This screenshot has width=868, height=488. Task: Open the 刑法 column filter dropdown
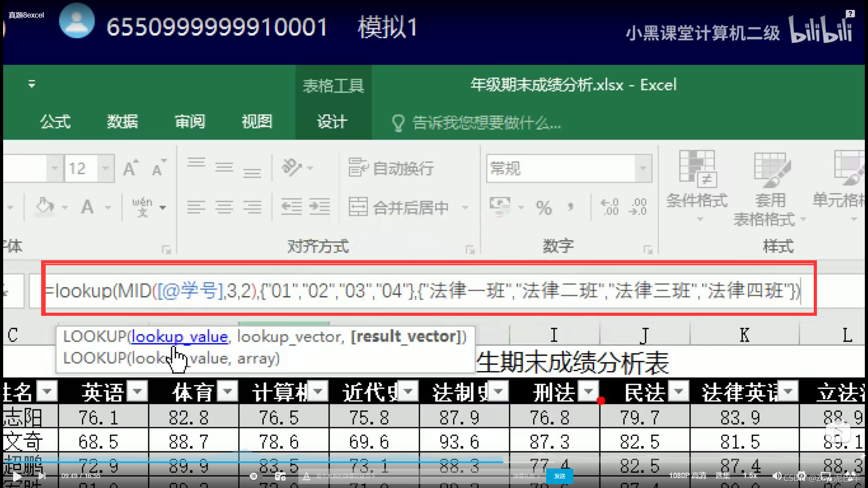588,391
